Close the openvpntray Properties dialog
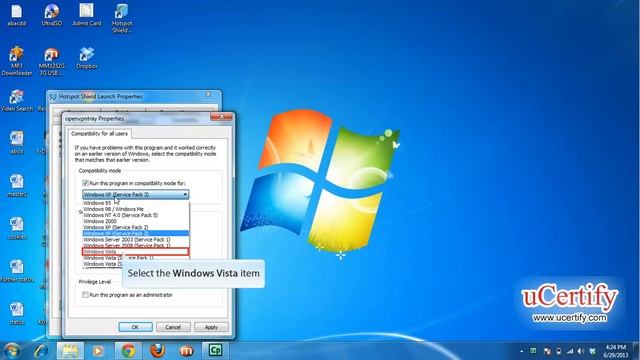Viewport: 640px width, 360px height. [x=222, y=117]
